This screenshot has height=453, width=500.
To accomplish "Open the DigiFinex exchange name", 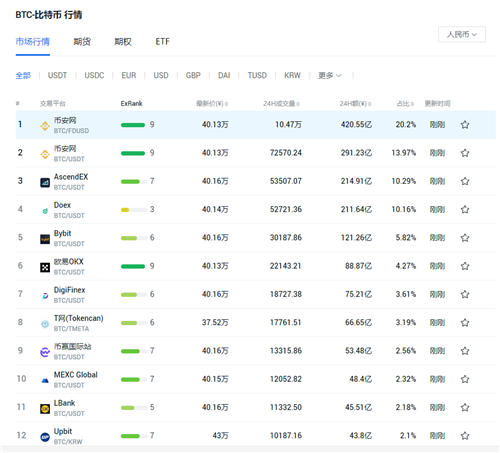I will pyautogui.click(x=70, y=290).
